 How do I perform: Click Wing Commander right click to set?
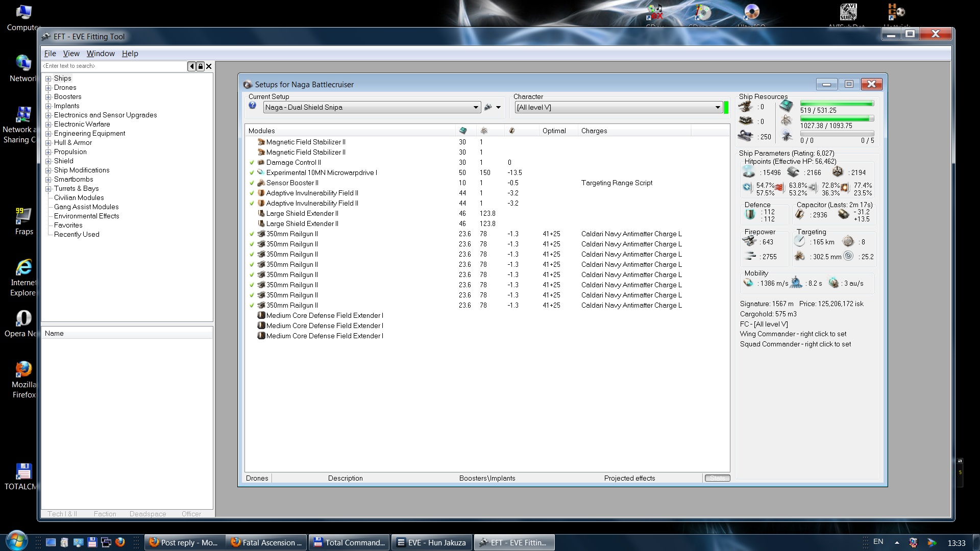point(793,334)
